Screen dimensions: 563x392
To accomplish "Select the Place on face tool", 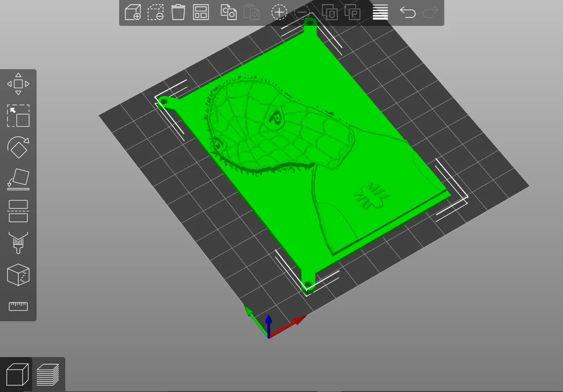I will point(18,179).
